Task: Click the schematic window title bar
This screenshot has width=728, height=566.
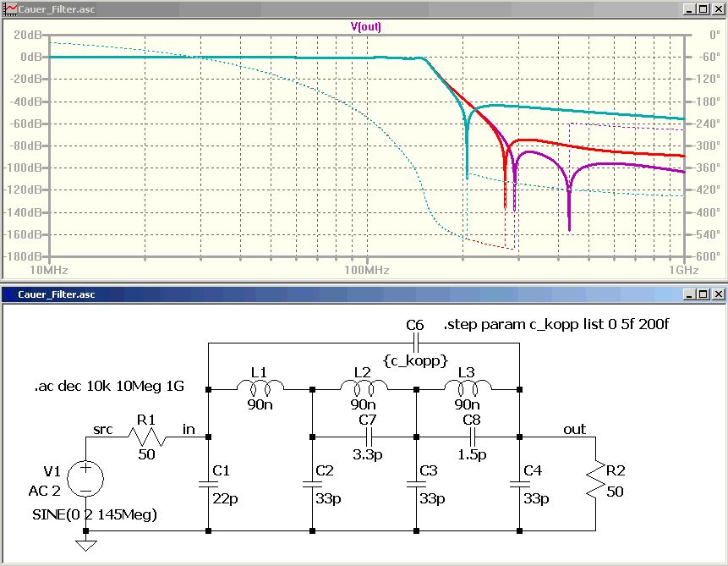Action: tap(364, 294)
